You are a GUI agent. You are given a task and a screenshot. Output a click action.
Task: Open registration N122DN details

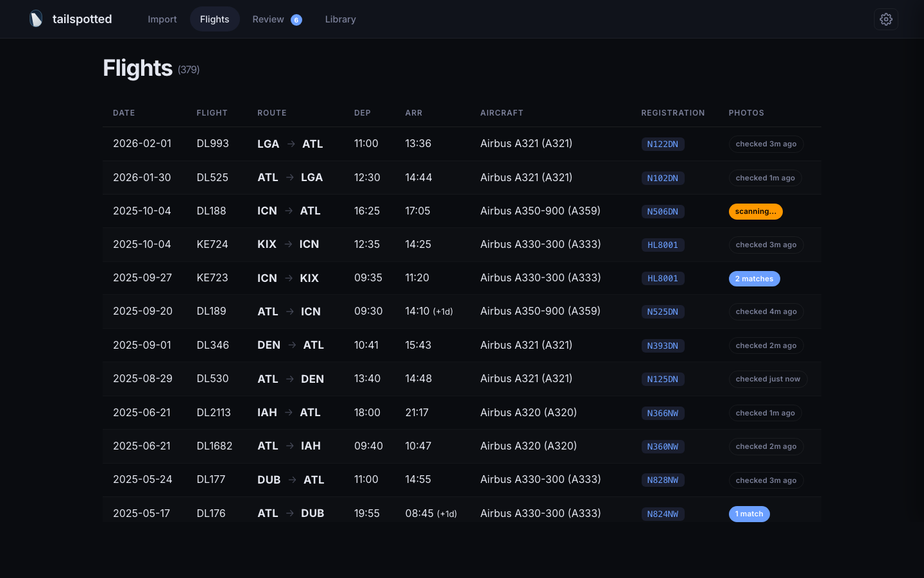click(x=663, y=144)
